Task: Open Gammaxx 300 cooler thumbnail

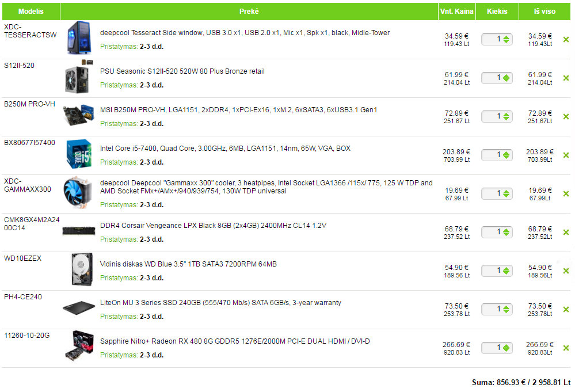Action: point(77,193)
